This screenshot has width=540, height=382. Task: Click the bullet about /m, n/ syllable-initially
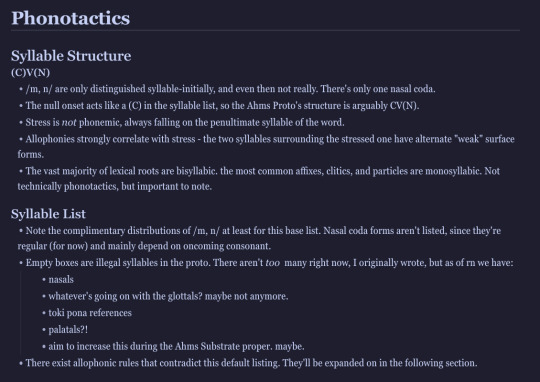[230, 89]
